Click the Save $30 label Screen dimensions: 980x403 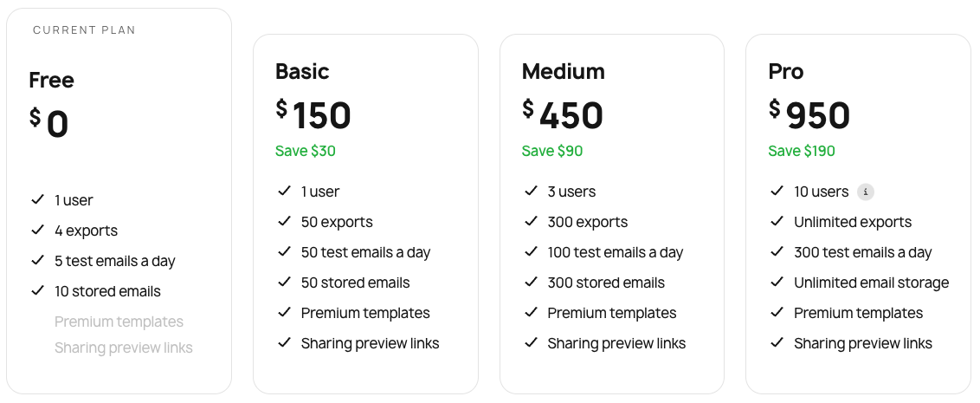click(305, 151)
